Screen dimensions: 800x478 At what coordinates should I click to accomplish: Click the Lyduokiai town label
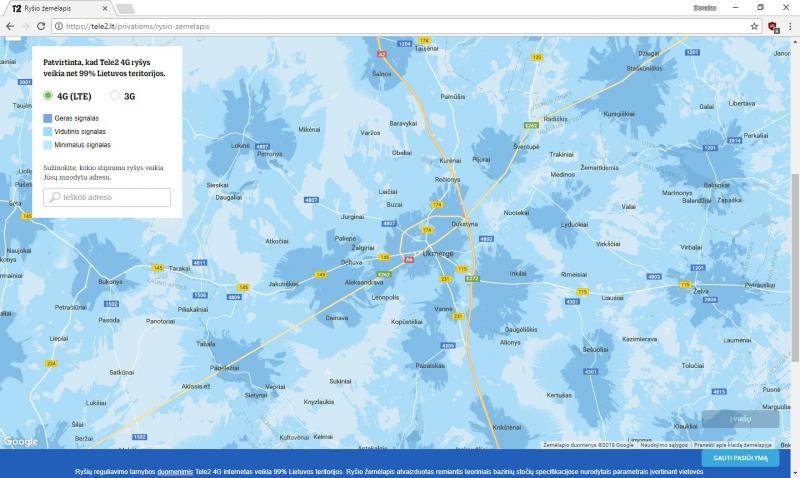click(x=574, y=224)
